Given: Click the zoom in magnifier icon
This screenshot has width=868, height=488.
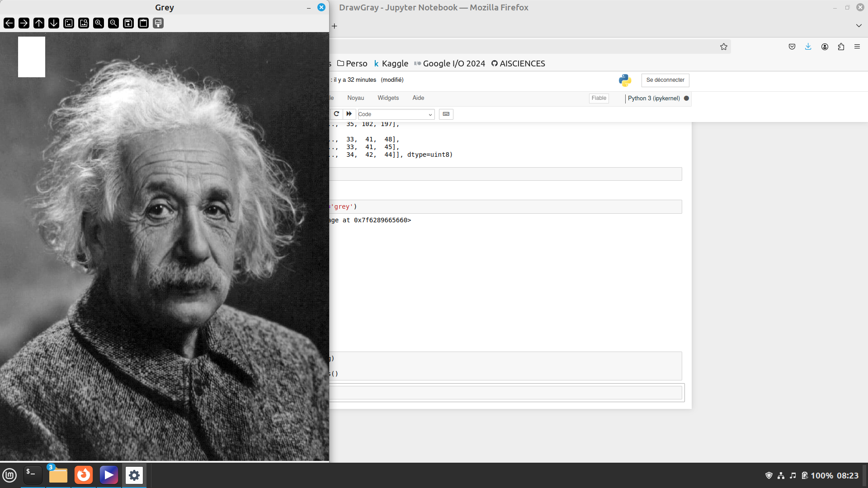Looking at the screenshot, I should point(99,23).
